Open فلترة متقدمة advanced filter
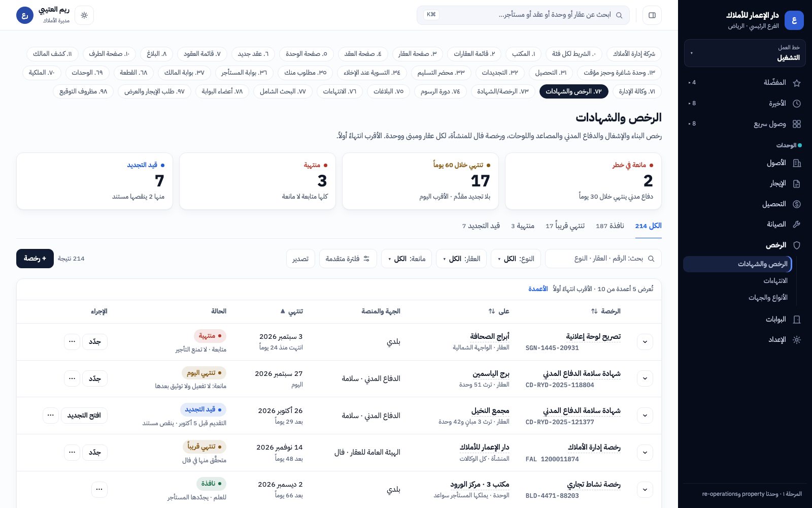 point(348,259)
